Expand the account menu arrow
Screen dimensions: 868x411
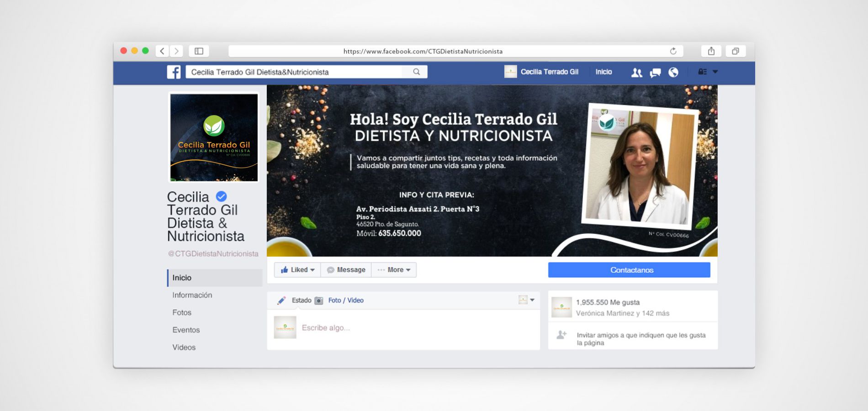715,72
